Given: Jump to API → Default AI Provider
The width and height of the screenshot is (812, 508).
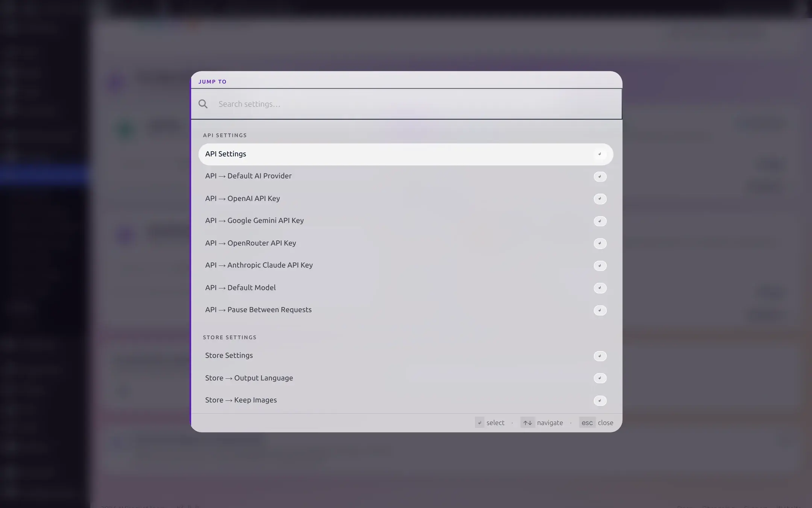Looking at the screenshot, I should [x=406, y=176].
